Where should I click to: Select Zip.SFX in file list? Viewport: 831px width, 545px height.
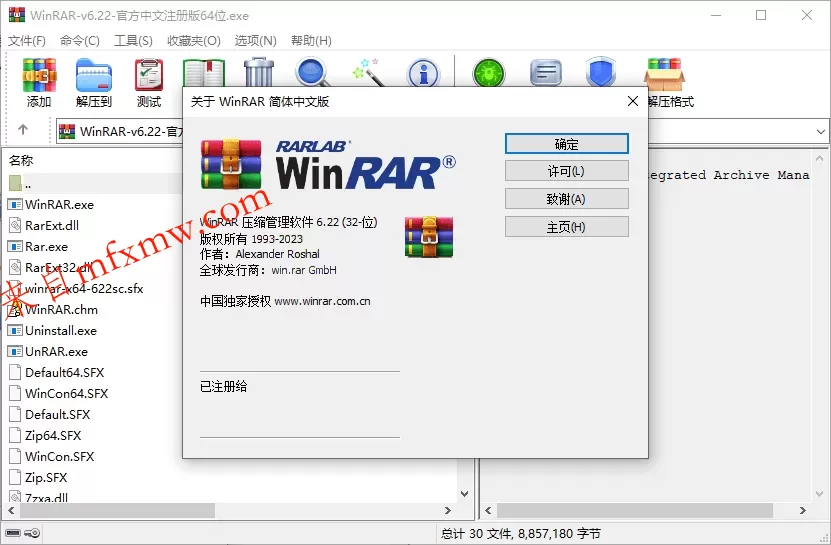(46, 478)
